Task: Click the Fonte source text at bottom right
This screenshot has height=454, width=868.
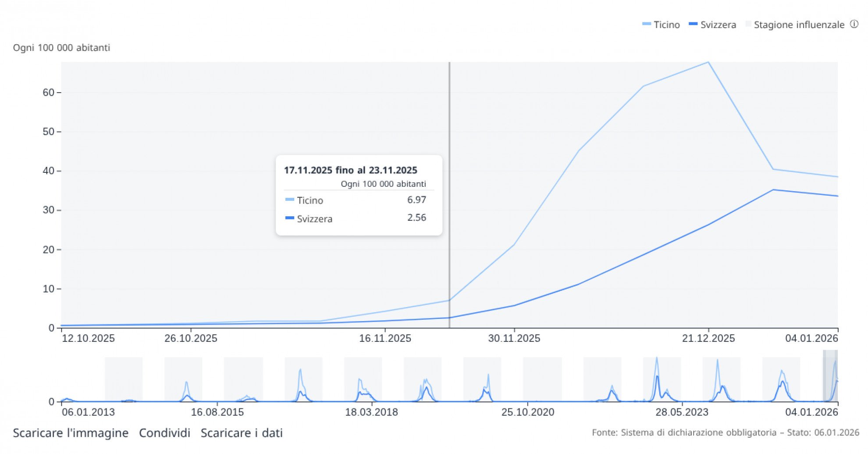Action: tap(725, 433)
